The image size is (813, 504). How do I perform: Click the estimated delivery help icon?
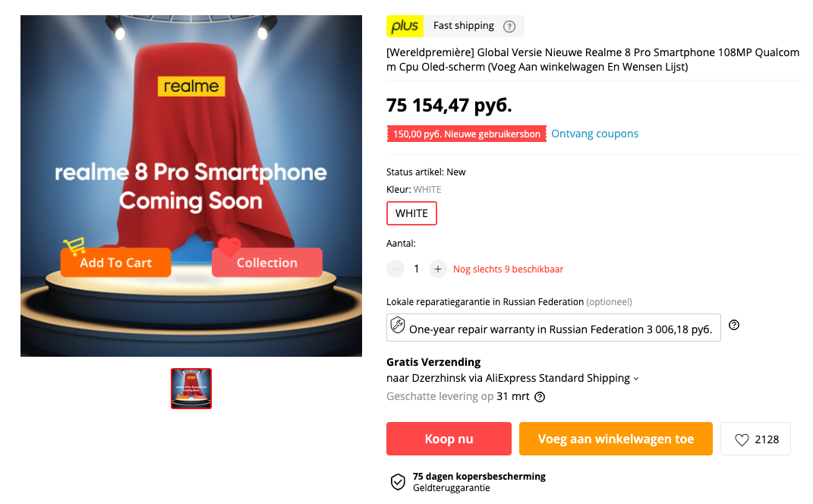point(540,397)
